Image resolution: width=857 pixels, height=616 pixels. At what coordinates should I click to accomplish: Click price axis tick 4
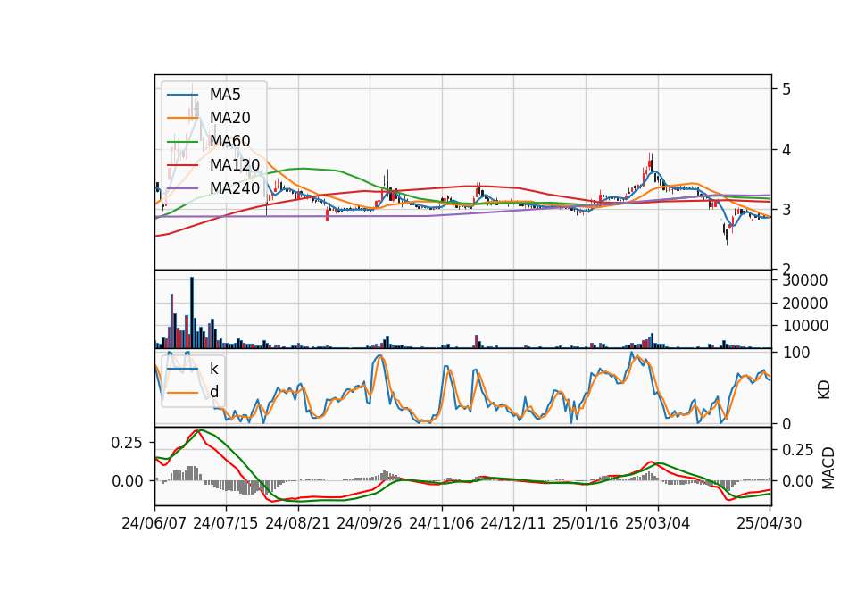coord(786,149)
